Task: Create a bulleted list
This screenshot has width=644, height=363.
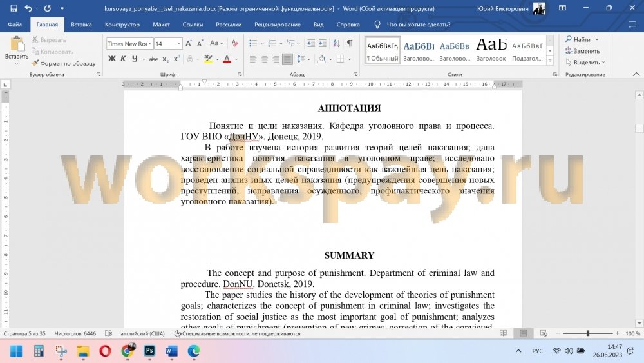Action: pyautogui.click(x=253, y=43)
